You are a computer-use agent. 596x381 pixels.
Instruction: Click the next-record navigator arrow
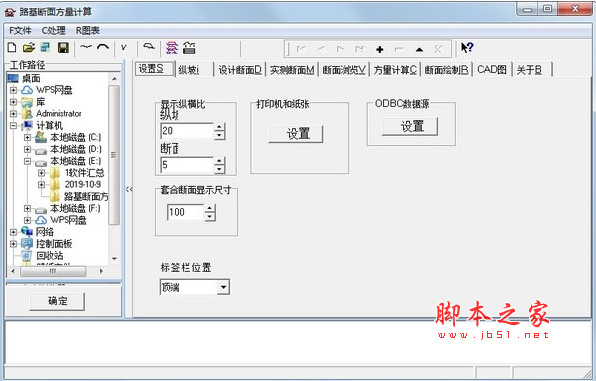click(x=340, y=49)
